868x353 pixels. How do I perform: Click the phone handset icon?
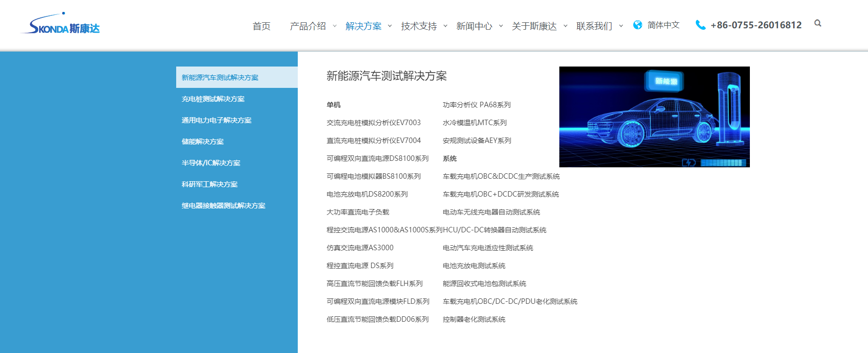pos(700,25)
